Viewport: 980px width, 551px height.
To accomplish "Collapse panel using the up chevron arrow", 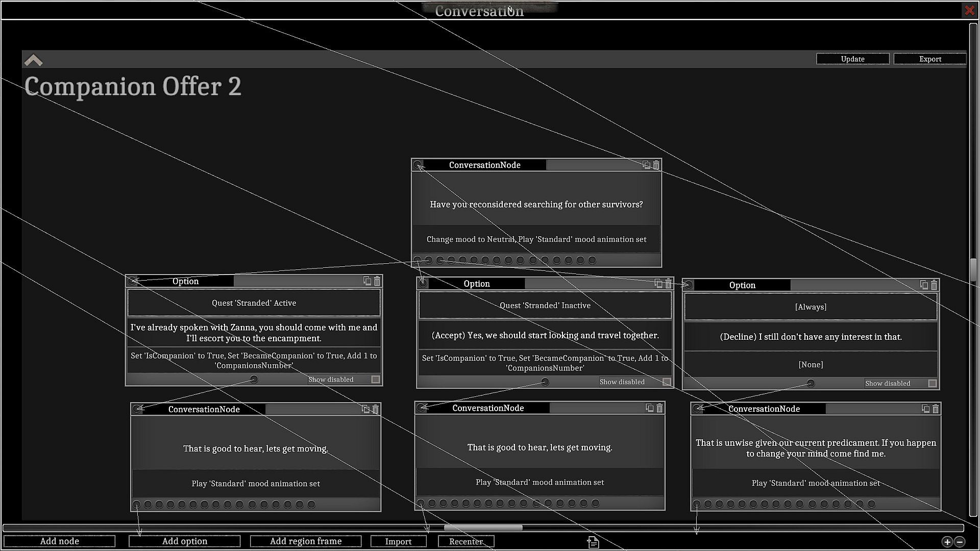I will 33,60.
